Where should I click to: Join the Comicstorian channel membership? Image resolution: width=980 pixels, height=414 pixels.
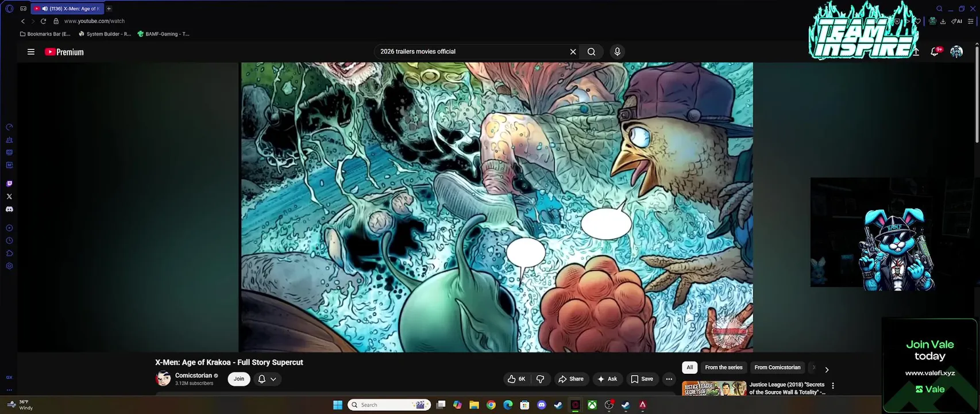(239, 379)
